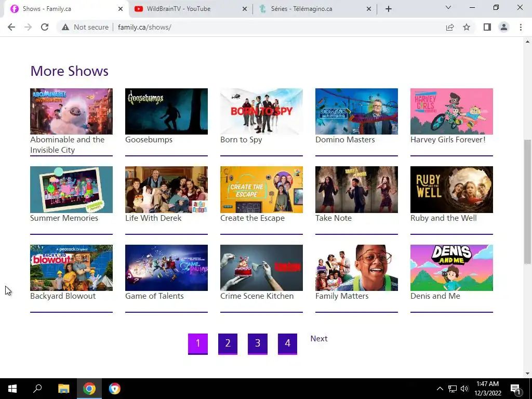Screen dimensions: 532x399
Task: Click the Crime Scene Kitchen title link
Action: pyautogui.click(x=257, y=296)
